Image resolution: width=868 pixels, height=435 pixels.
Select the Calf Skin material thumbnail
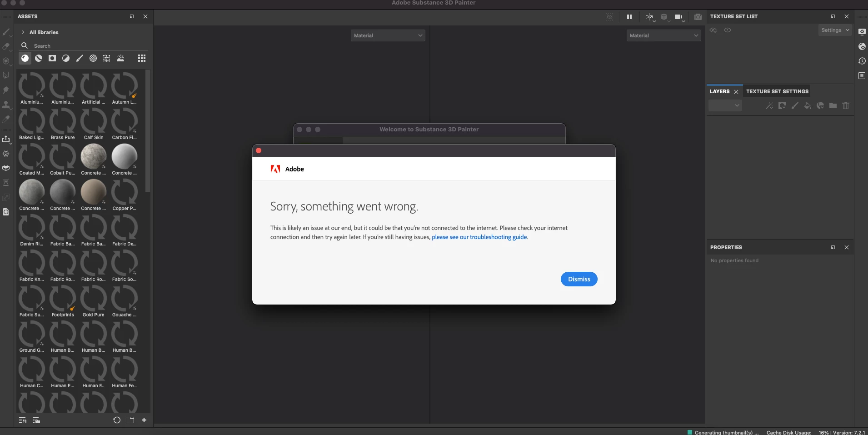94,121
